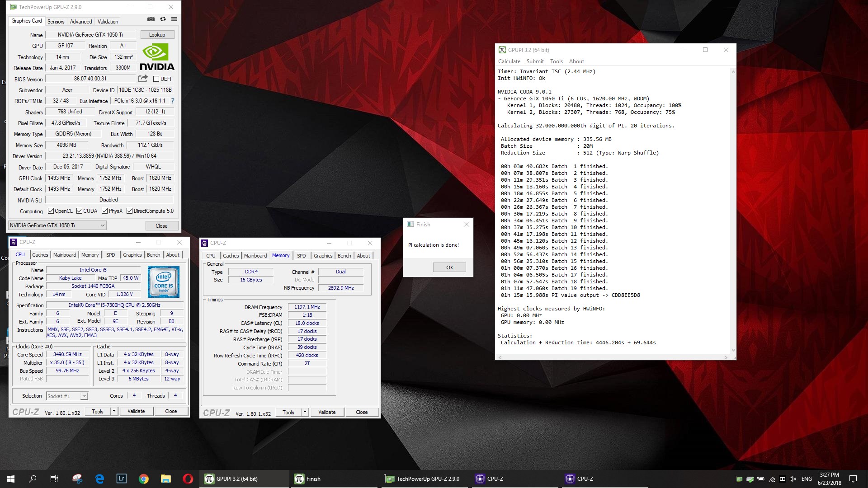Open Submit menu in GPUPI
Screen dimensions: 868x488
coord(535,61)
